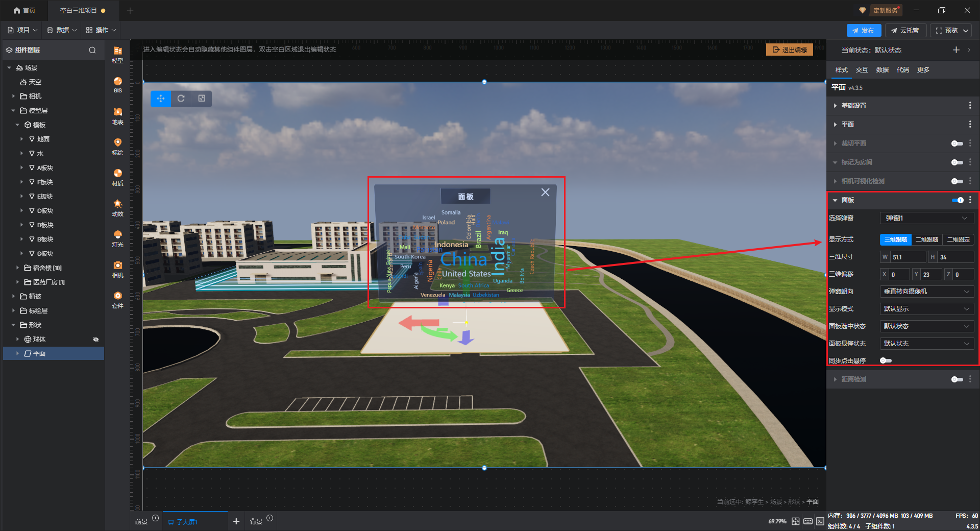Choose 二维跟随 display mode
The height and width of the screenshot is (531, 980).
927,239
